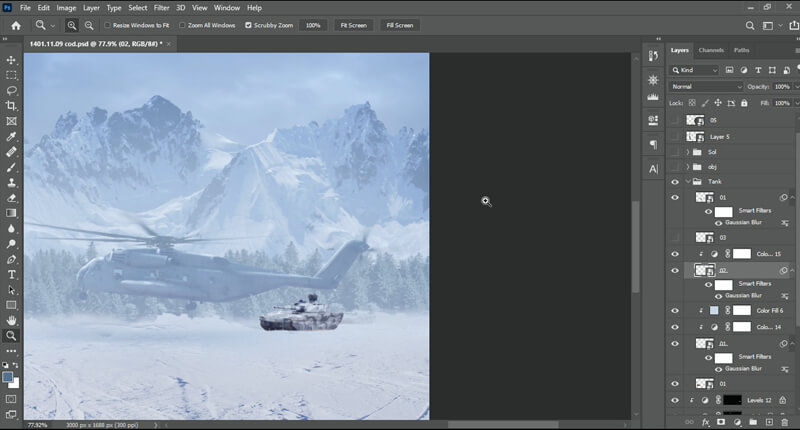Open the History panel icon
The width and height of the screenshot is (800, 430).
653,56
